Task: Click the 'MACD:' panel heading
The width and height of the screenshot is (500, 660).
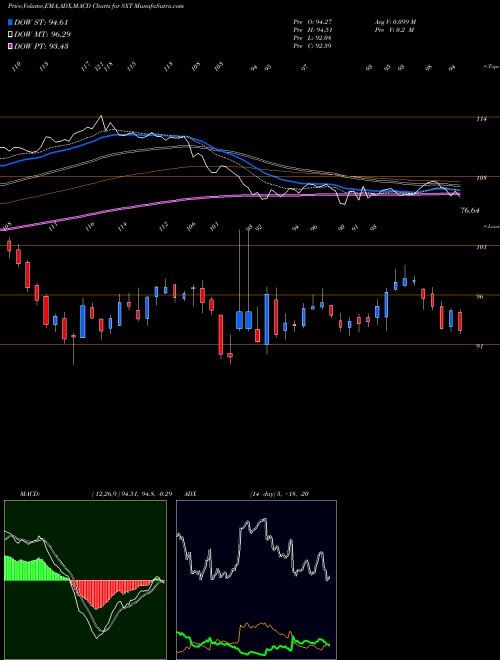Action: click(30, 494)
